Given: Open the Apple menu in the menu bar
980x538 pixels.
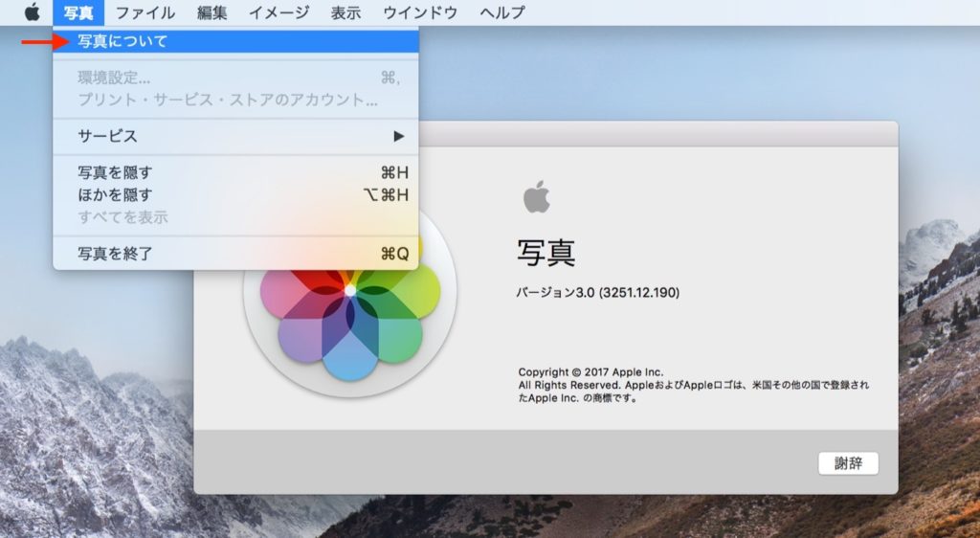Looking at the screenshot, I should tap(32, 11).
